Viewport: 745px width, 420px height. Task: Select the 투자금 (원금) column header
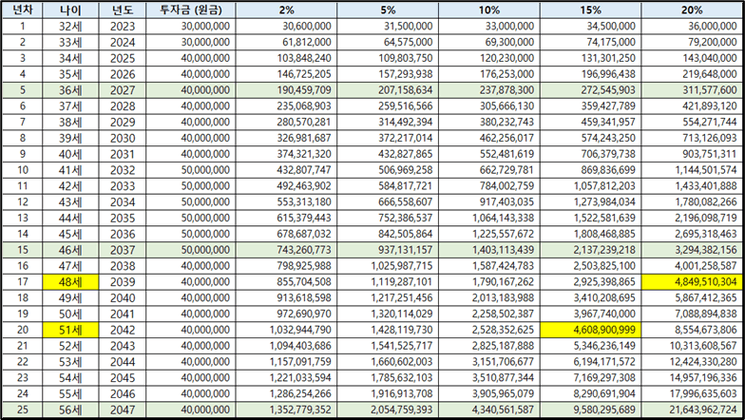[x=191, y=10]
